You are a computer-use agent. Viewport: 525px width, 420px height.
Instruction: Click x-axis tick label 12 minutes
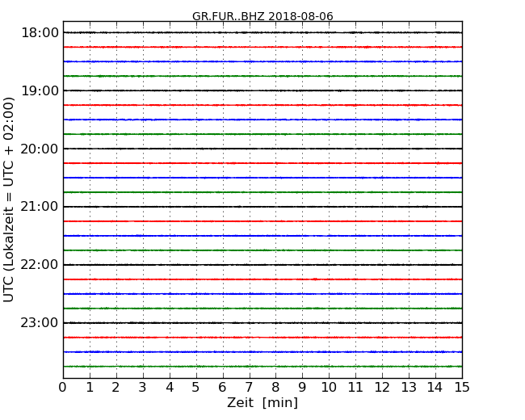coord(382,387)
